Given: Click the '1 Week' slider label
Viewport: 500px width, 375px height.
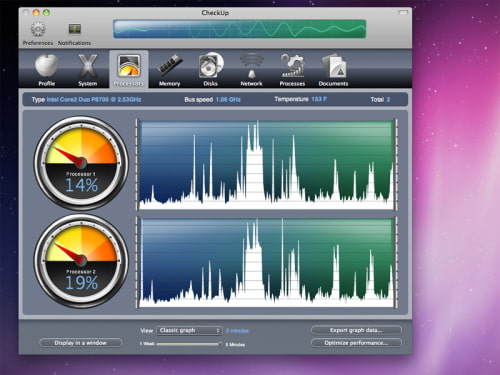Looking at the screenshot, I should (x=147, y=344).
